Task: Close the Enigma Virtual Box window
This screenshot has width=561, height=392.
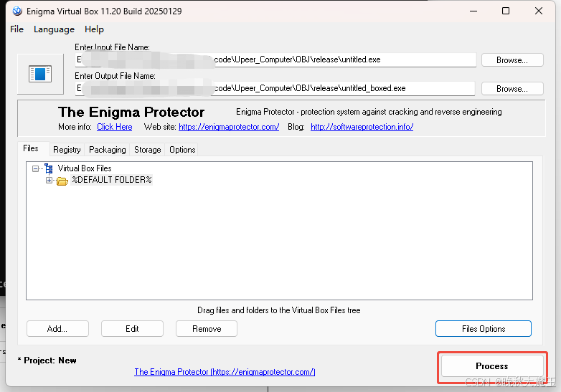Action: point(539,11)
